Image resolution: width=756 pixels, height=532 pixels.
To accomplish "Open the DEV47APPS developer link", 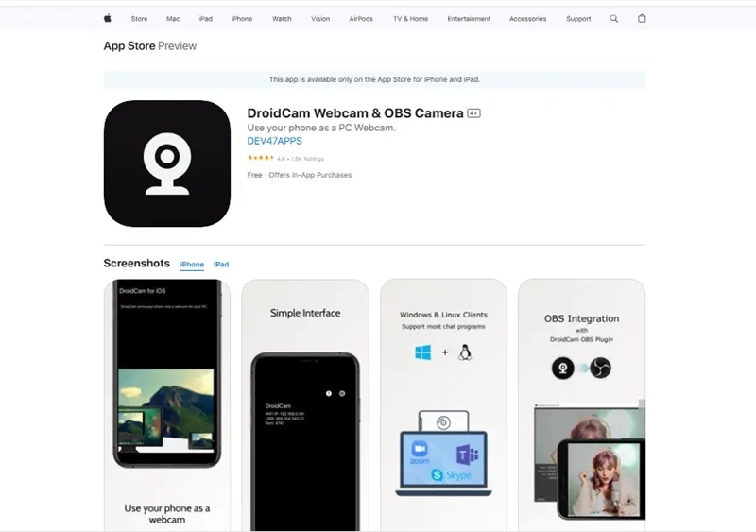I will click(275, 141).
